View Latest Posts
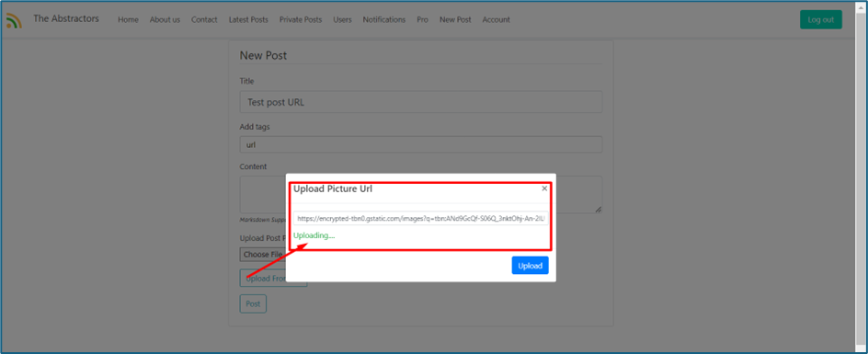 [x=248, y=19]
